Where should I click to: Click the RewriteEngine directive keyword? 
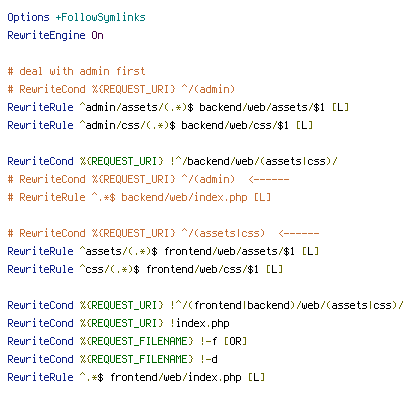click(46, 35)
